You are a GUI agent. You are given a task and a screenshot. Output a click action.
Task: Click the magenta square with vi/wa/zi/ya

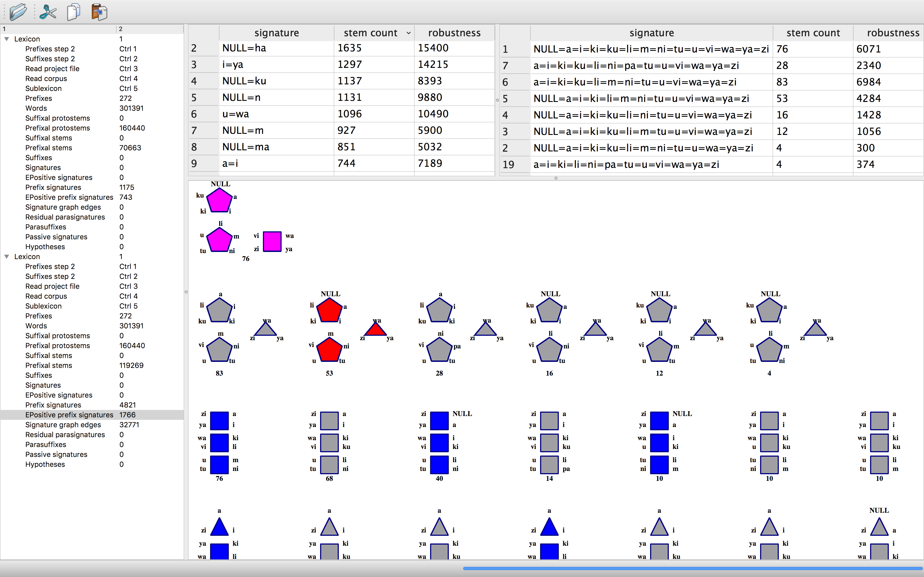272,242
